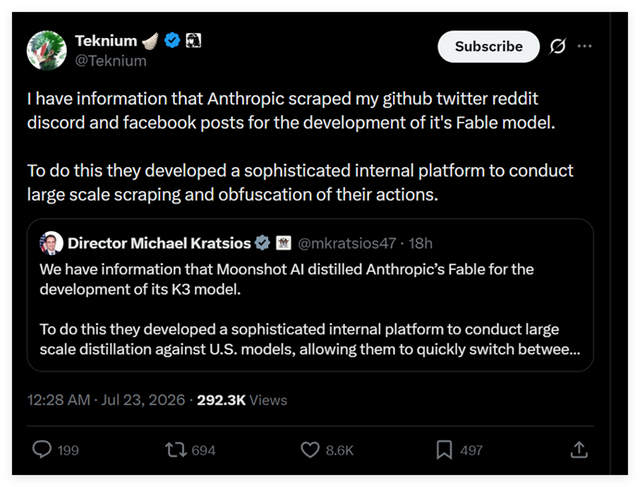Click the affiliate badge beside Teknium
The height and width of the screenshot is (487, 640).
(x=193, y=40)
